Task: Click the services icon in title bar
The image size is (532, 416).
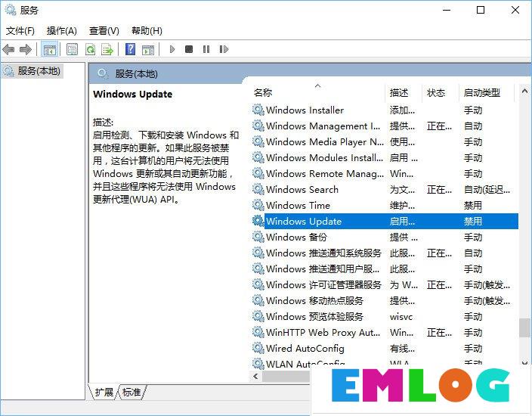Action: [x=10, y=10]
